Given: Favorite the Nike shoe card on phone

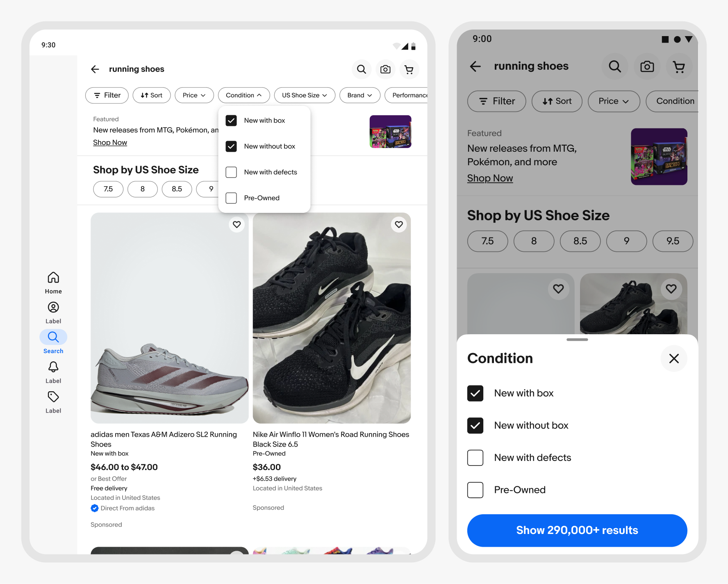Looking at the screenshot, I should click(671, 289).
